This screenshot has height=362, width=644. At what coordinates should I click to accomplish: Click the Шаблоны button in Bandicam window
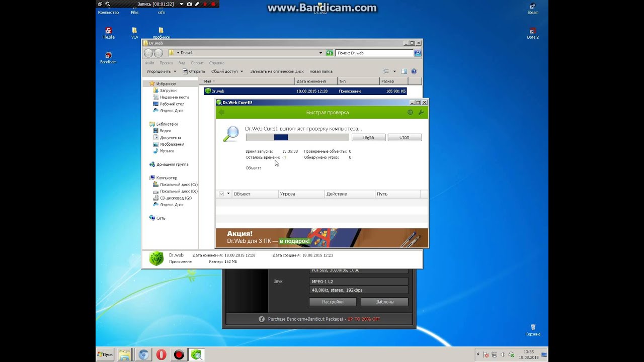384,302
